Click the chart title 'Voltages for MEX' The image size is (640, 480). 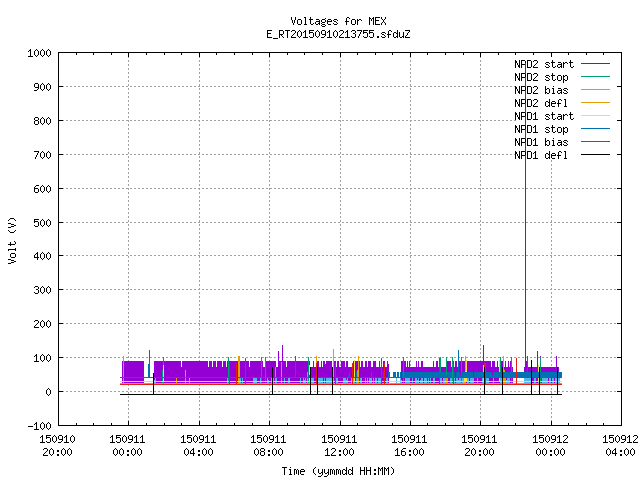[338, 21]
